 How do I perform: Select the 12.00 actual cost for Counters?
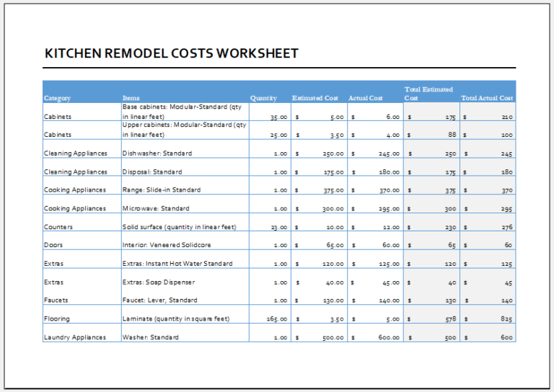pos(376,222)
